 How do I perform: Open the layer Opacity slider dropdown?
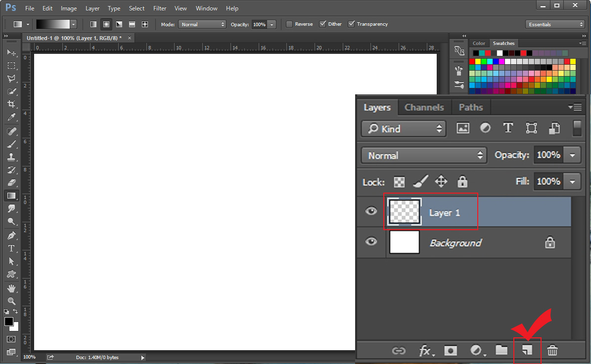(x=573, y=155)
